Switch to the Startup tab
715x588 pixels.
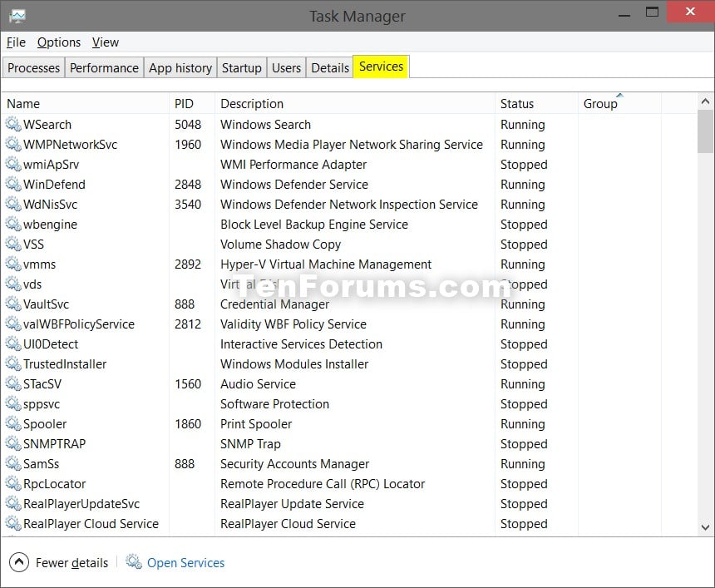(x=242, y=68)
